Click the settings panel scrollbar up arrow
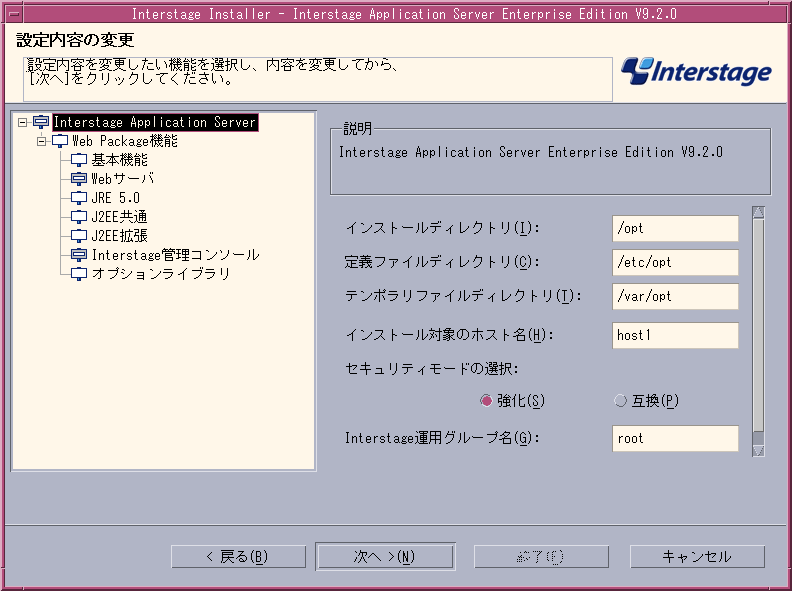Viewport: 792px width, 591px height. click(758, 212)
